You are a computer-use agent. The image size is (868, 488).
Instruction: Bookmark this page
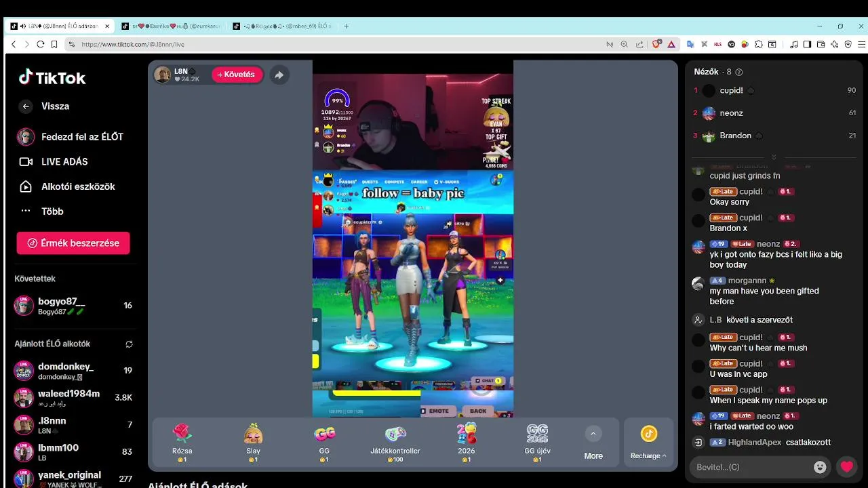54,44
